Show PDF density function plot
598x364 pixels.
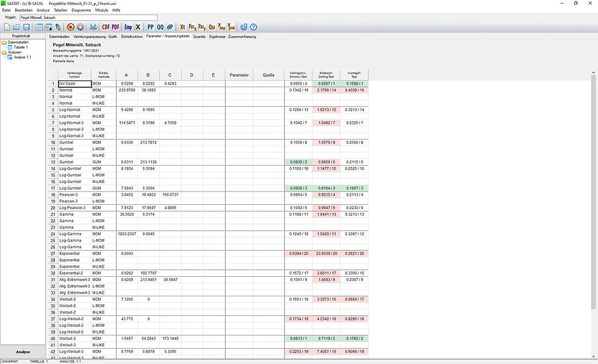click(115, 27)
